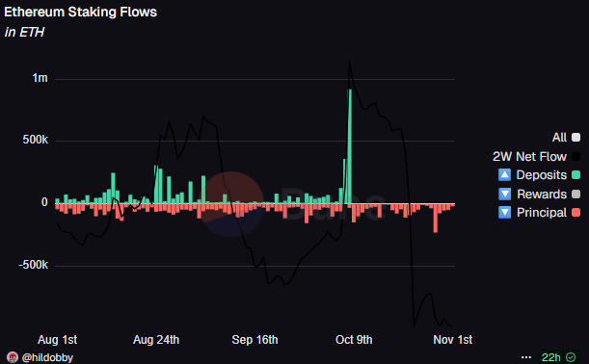Click the Oct 9th x-axis label
The image size is (589, 364).
coord(354,340)
